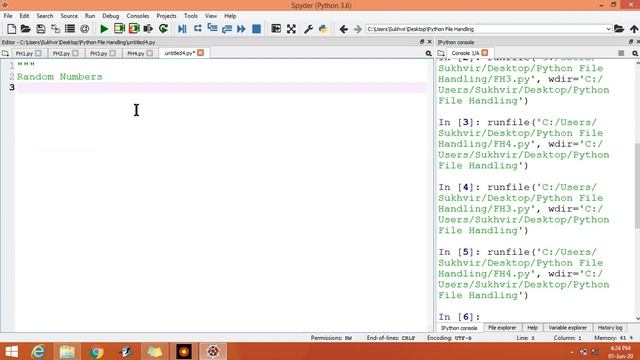Browse console tabs folder icon
Viewport: 640px width, 360px height.
click(x=441, y=53)
